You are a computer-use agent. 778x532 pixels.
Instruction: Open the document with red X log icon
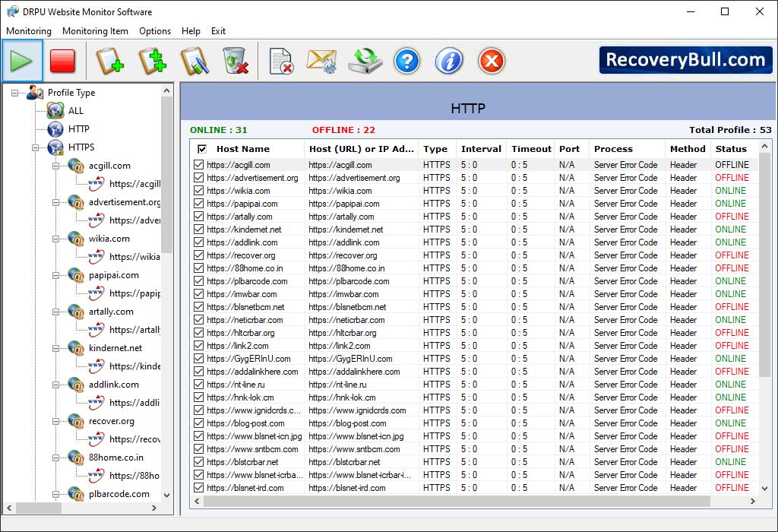pos(281,61)
